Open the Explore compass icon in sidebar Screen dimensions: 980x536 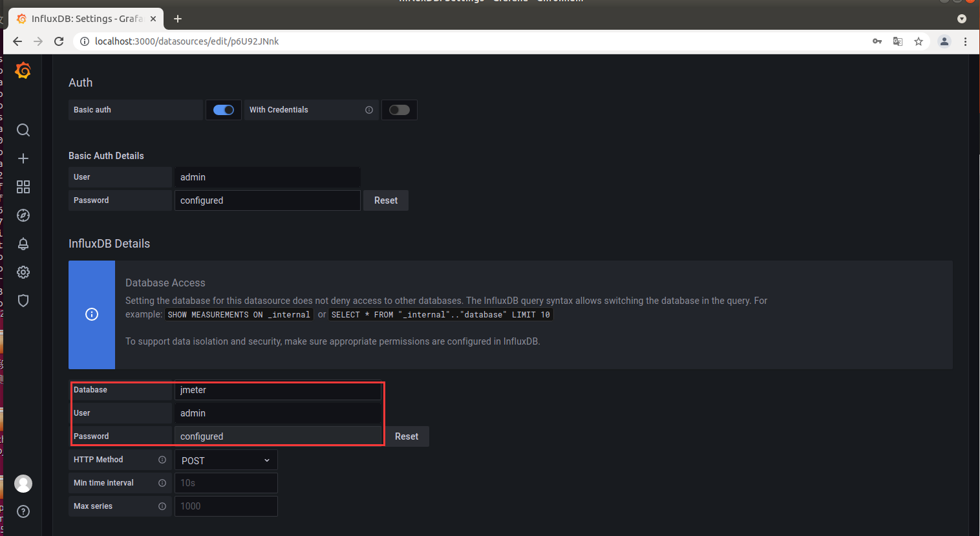click(x=23, y=215)
